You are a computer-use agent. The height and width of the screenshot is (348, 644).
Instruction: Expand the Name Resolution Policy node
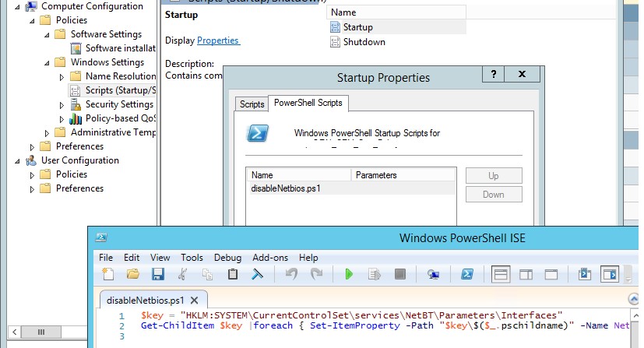[62, 77]
